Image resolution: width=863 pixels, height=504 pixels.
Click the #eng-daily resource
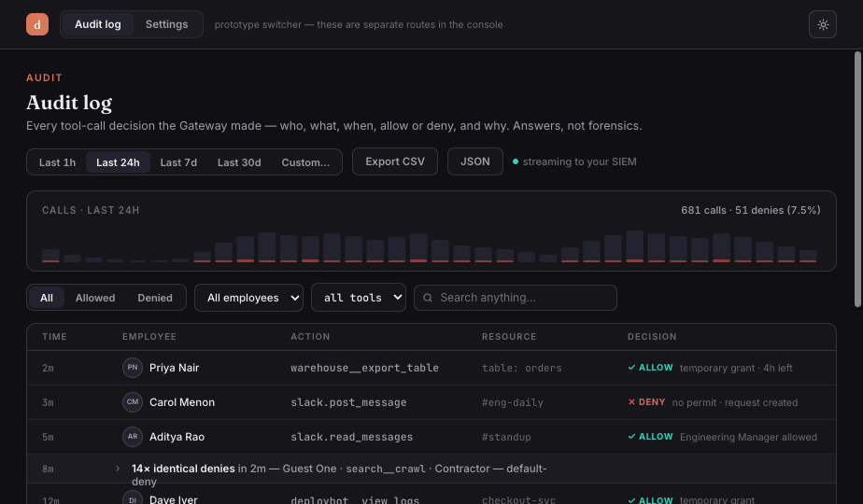pyautogui.click(x=513, y=402)
